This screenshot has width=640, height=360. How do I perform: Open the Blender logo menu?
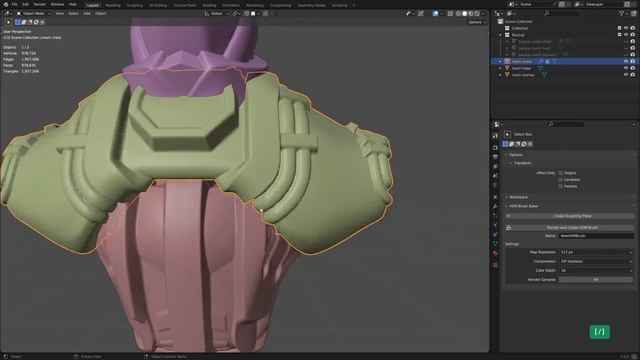click(x=6, y=4)
